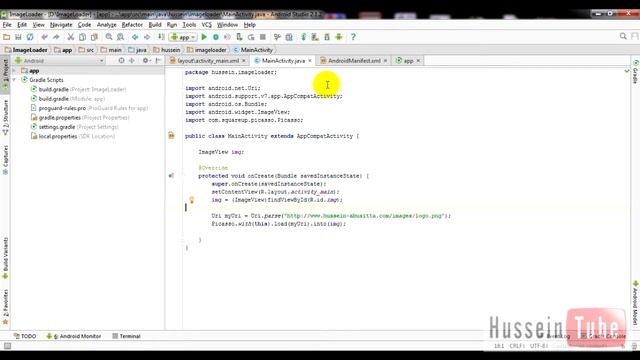Screen dimensions: 640x360
Task: Click the yellow intention lightbulb icon
Action: click(191, 200)
